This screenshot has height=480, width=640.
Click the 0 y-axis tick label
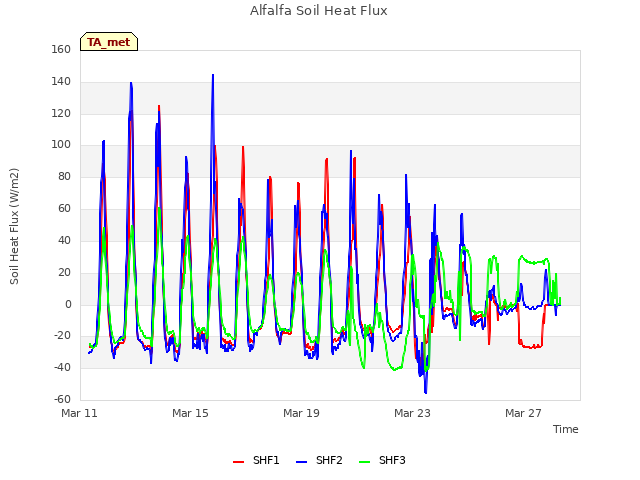pos(68,304)
